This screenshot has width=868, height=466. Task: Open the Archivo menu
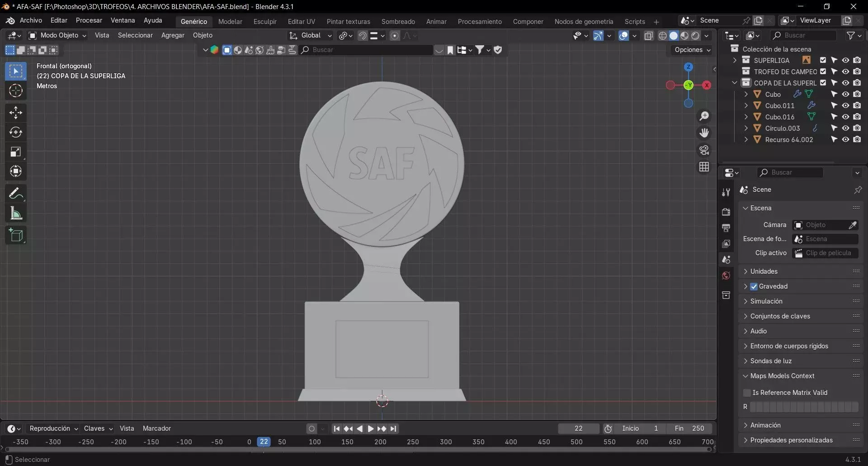coord(31,20)
